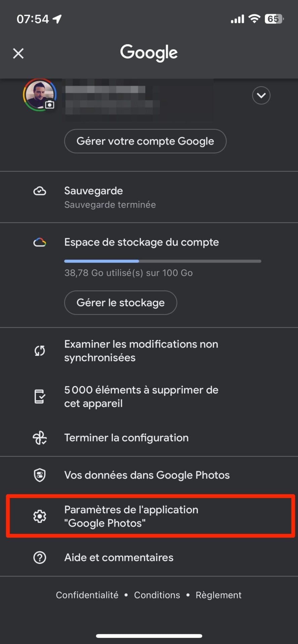Close the Google account menu
The width and height of the screenshot is (298, 644).
pyautogui.click(x=18, y=53)
